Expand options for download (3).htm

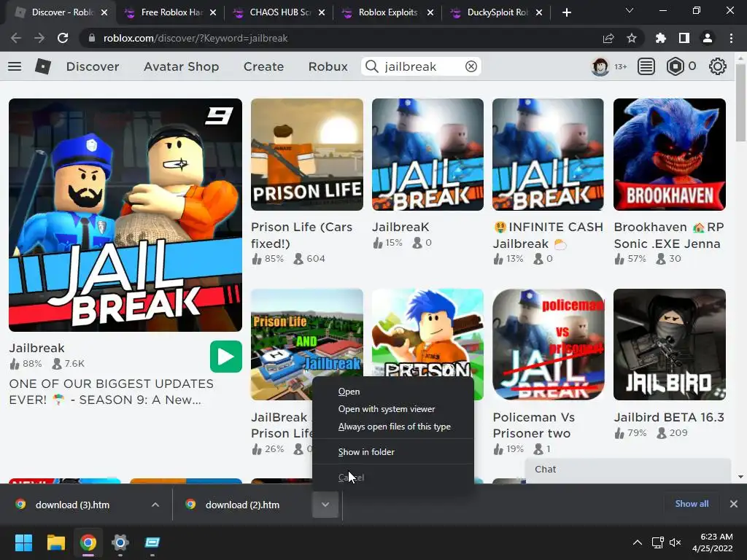click(x=155, y=505)
